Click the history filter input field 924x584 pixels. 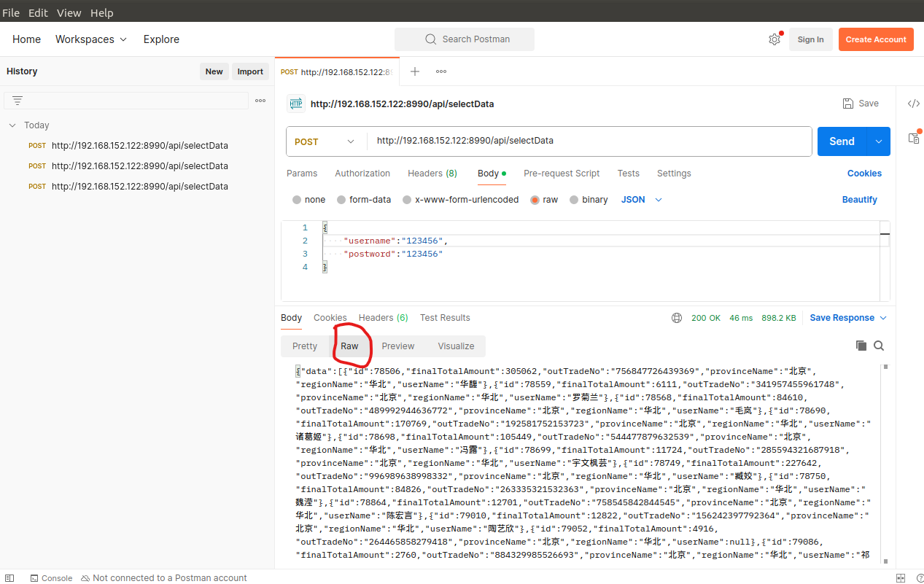(x=126, y=101)
